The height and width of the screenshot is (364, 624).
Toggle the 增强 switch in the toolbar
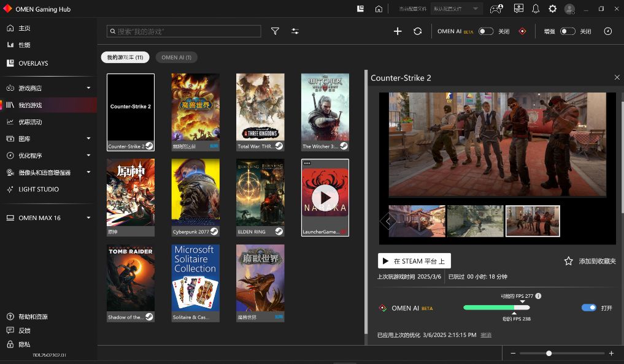pos(568,31)
